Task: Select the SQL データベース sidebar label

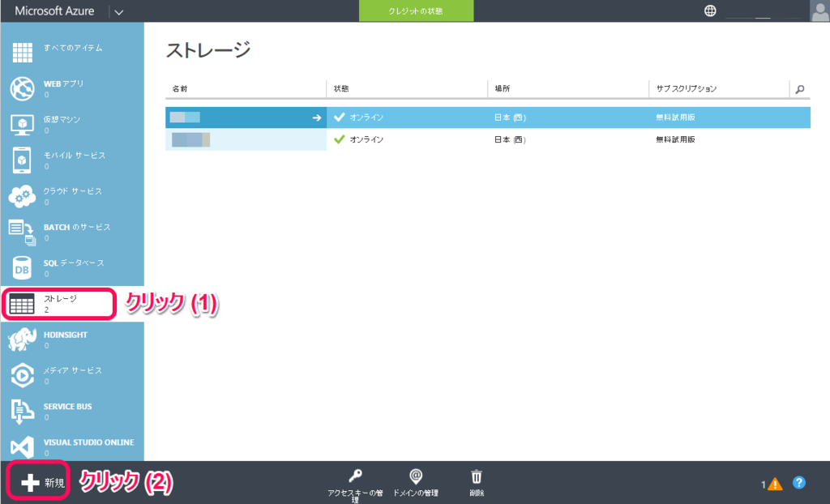Action: click(x=74, y=263)
